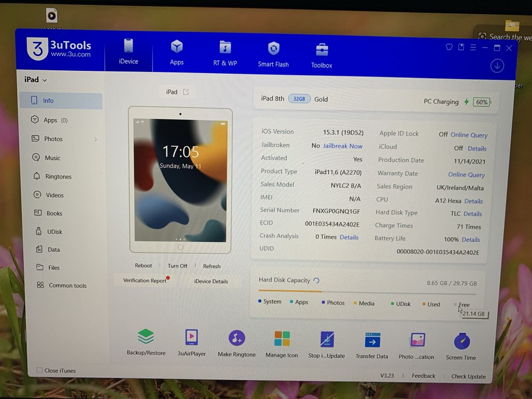Click Check Update

pyautogui.click(x=469, y=377)
